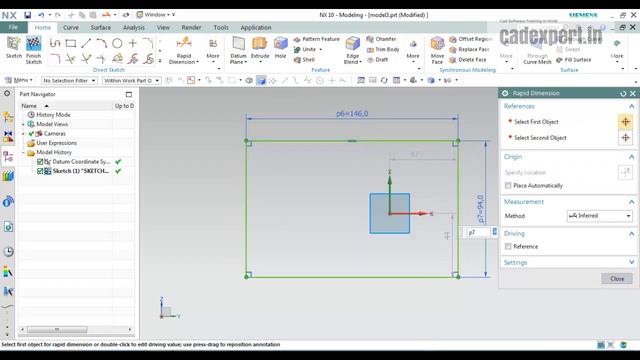
Task: Click the Sketch tool icon
Action: coord(13,43)
